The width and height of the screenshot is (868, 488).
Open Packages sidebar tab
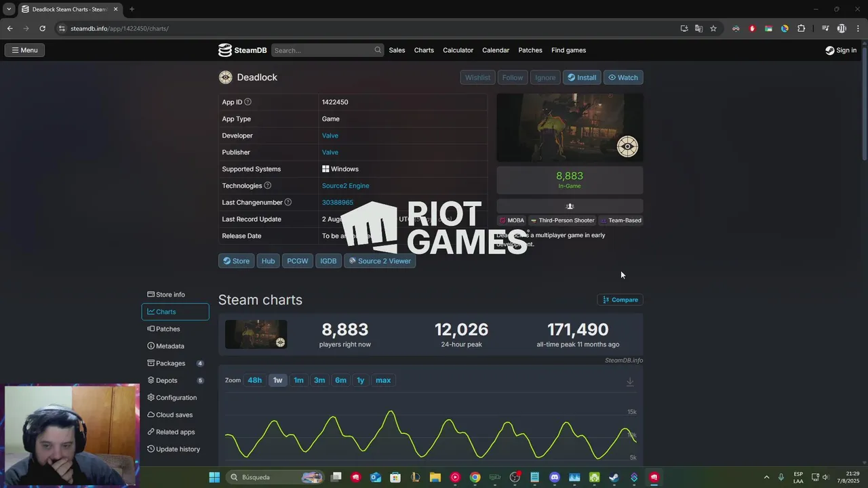point(175,363)
